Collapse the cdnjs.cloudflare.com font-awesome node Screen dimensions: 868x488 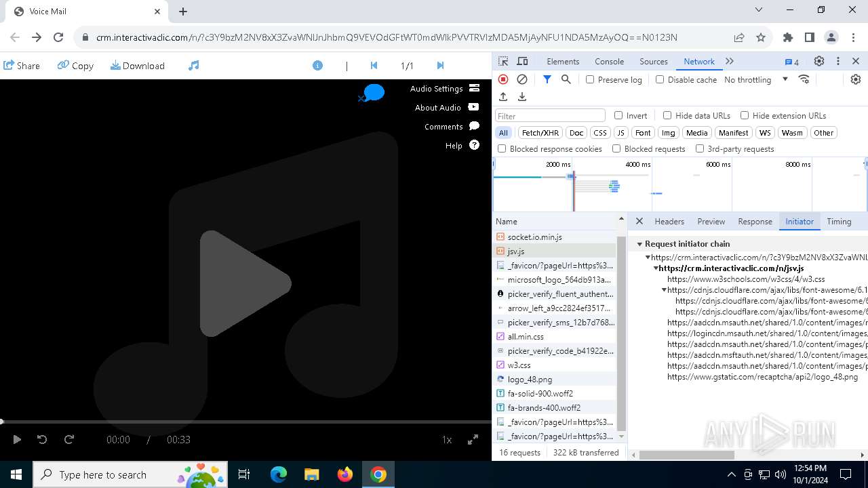664,290
